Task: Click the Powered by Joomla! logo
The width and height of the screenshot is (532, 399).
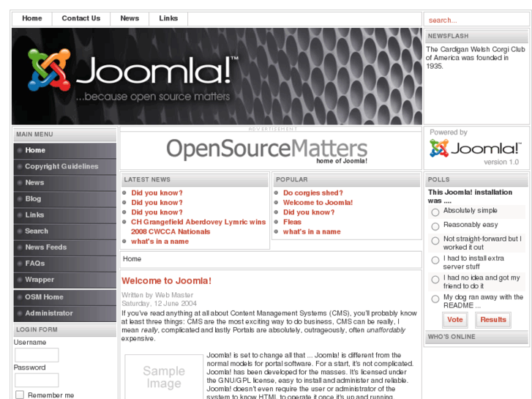Action: click(x=475, y=149)
